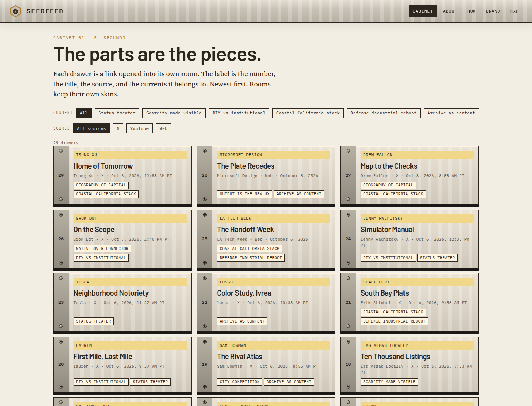The width and height of the screenshot is (532, 406).
Task: Filter by 'Archive as content' current
Action: pyautogui.click(x=451, y=113)
